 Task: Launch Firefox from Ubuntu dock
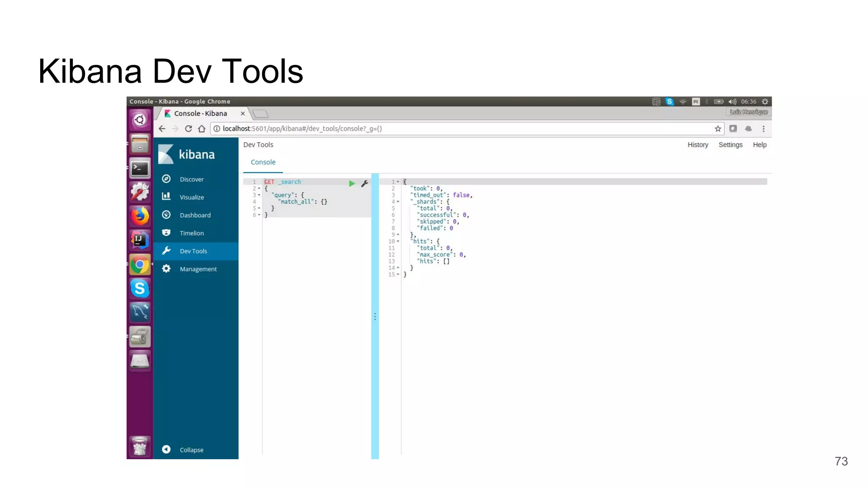(x=140, y=216)
